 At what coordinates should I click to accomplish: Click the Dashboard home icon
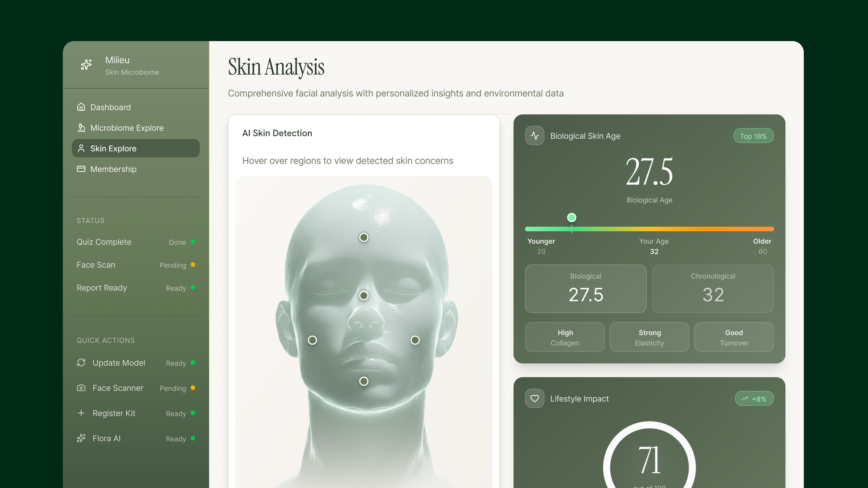tap(81, 107)
